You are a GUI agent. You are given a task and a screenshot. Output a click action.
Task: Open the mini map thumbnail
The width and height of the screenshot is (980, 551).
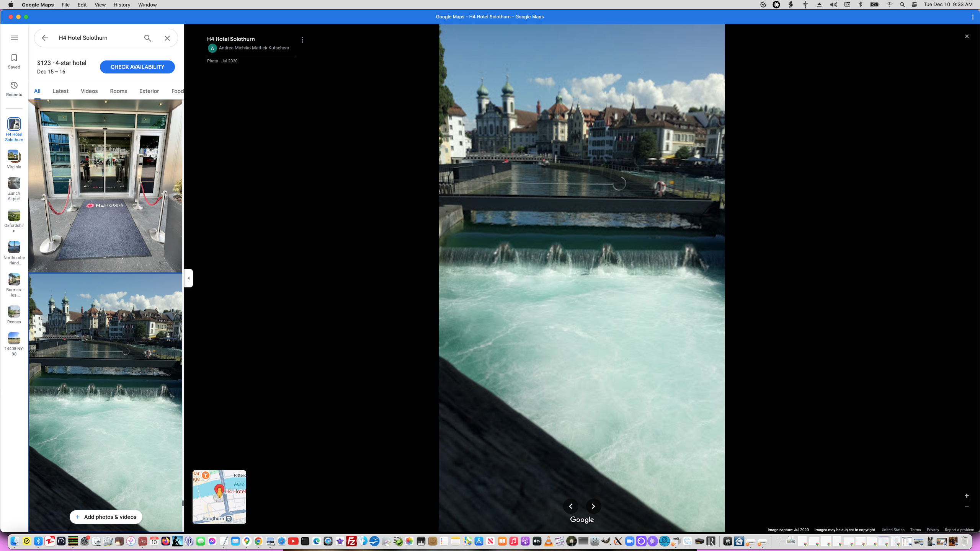tap(219, 497)
